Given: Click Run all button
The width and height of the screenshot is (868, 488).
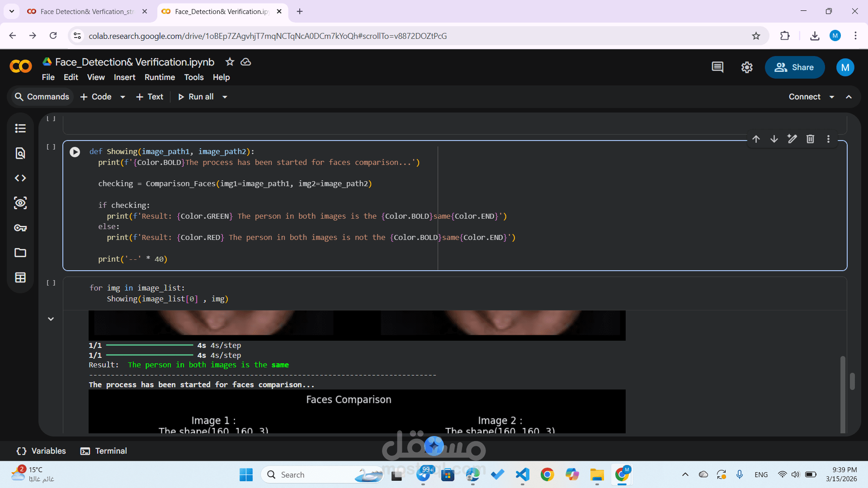Looking at the screenshot, I should pyautogui.click(x=196, y=97).
